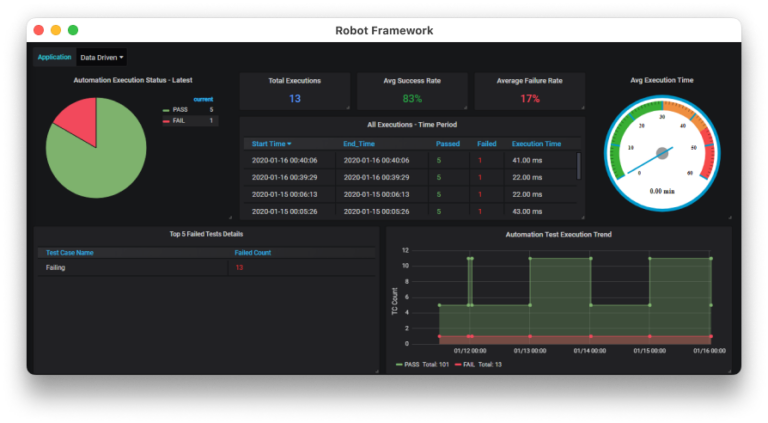Open Automation Execution Status - Latest panel title

coord(133,80)
